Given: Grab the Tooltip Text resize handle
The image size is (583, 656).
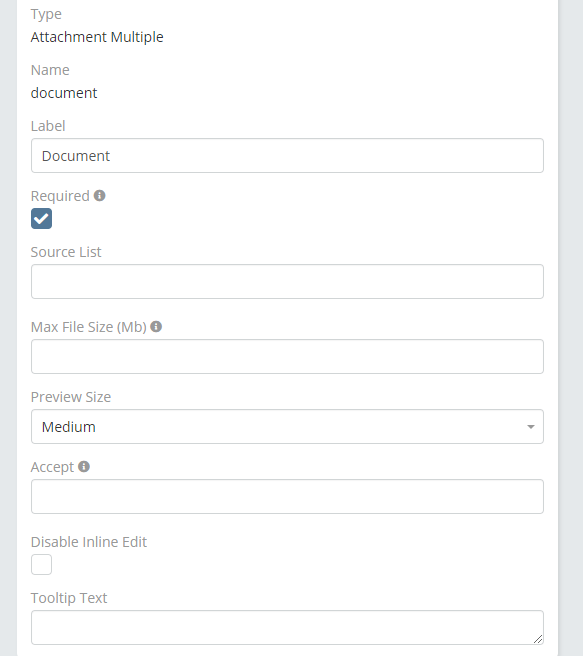Looking at the screenshot, I should coord(538,639).
